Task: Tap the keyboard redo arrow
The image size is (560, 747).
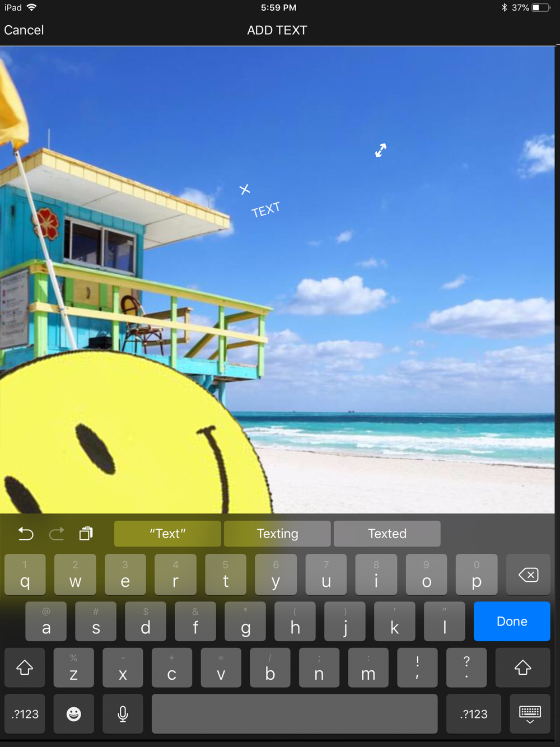Action: 57,534
